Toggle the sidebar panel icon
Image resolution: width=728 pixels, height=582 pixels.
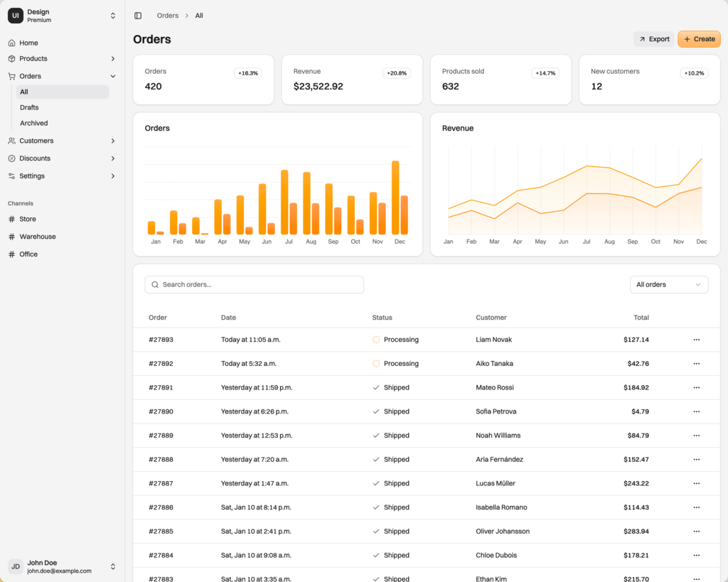point(138,16)
